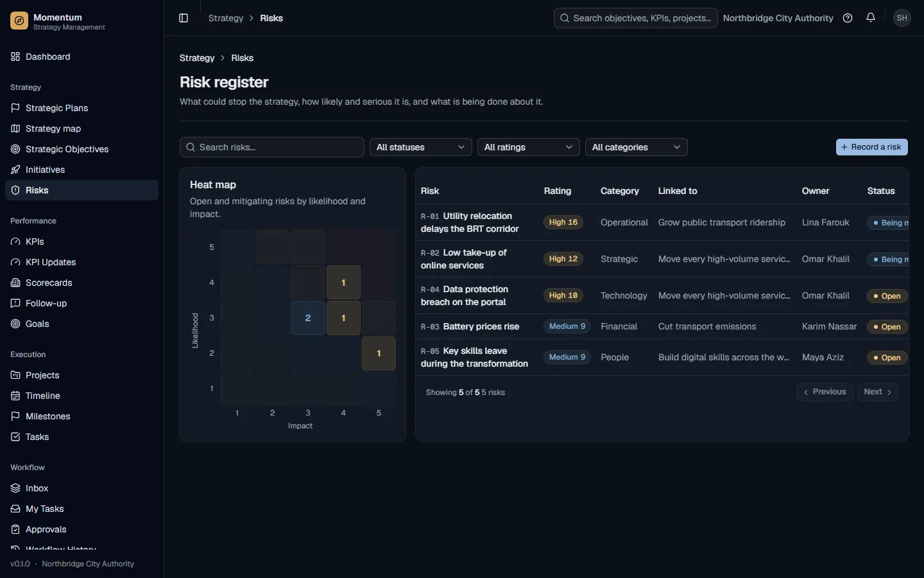Click the Open status for R-05

point(887,358)
